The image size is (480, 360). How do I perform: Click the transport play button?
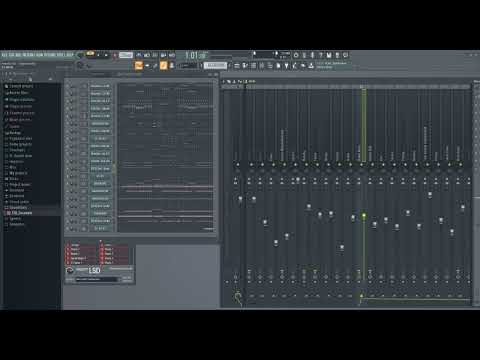(99, 55)
